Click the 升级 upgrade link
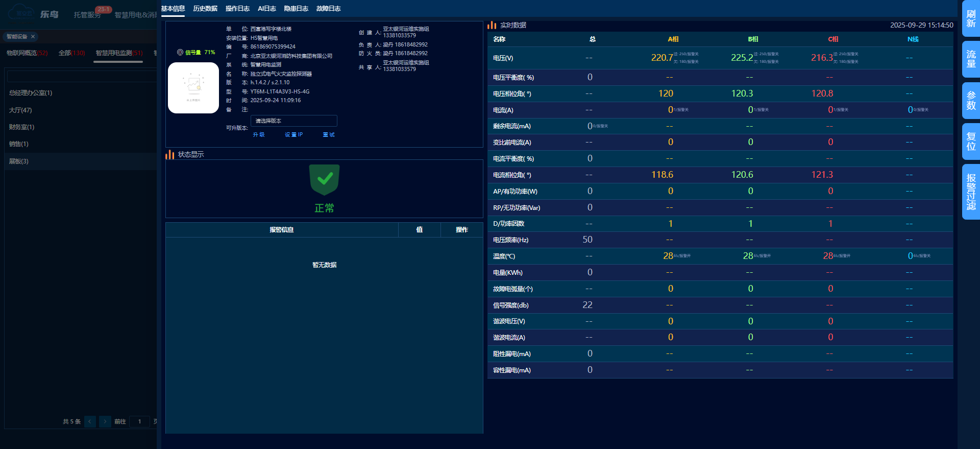Viewport: 980px width, 449px height. [x=259, y=135]
